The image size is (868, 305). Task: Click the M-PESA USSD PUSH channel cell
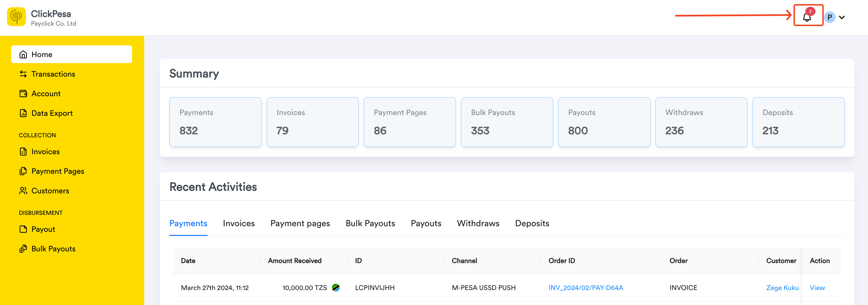[484, 288]
